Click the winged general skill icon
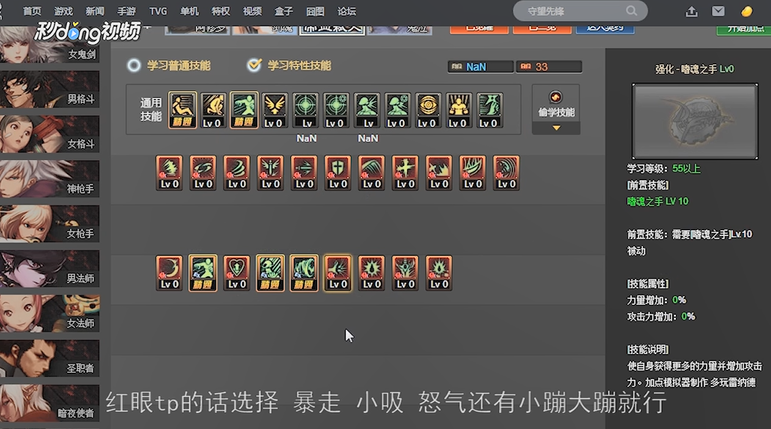Viewport: 771px width, 429px height. 274,110
